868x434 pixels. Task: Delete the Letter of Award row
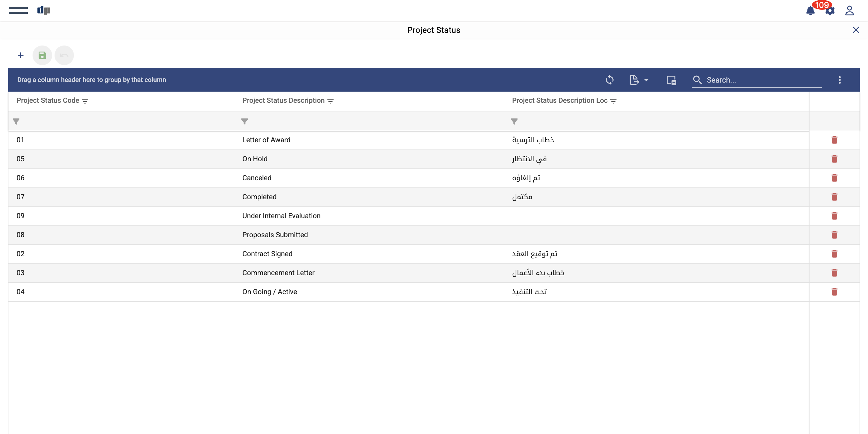(x=834, y=140)
